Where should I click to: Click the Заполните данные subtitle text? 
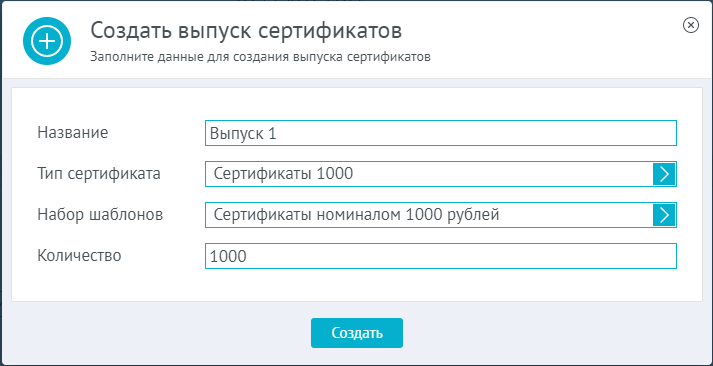tap(260, 57)
